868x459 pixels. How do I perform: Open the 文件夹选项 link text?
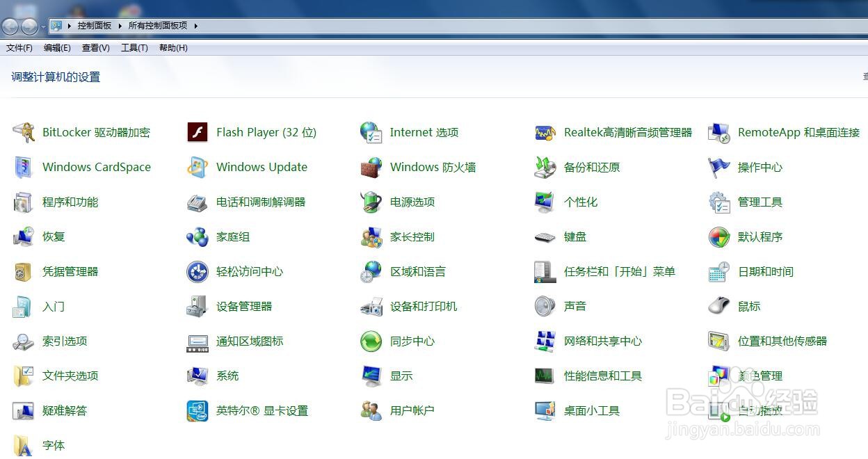coord(70,376)
